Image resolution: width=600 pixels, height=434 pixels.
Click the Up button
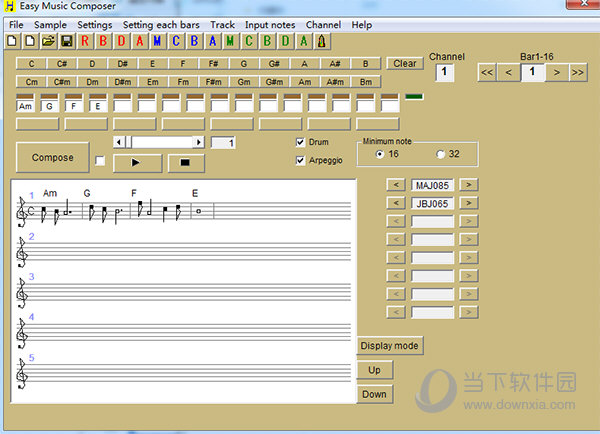(375, 370)
